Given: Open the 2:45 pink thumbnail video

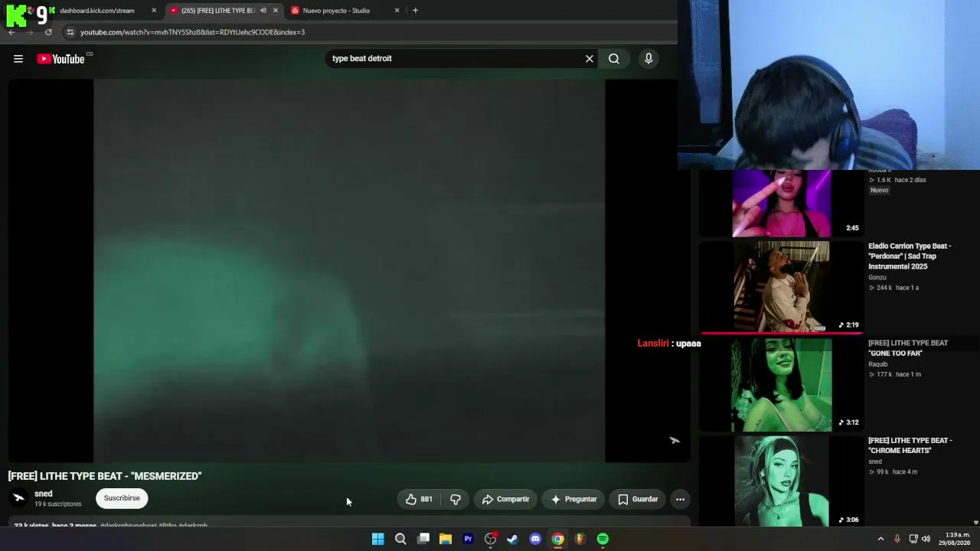Looking at the screenshot, I should pyautogui.click(x=782, y=203).
